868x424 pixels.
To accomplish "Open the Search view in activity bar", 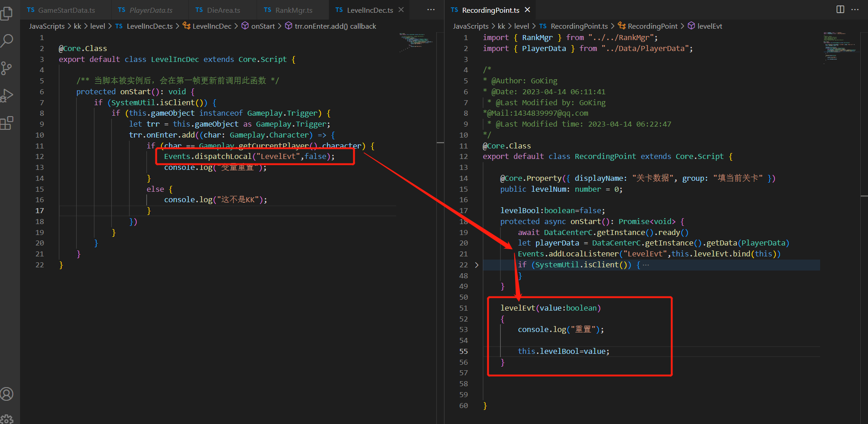I will pos(7,41).
